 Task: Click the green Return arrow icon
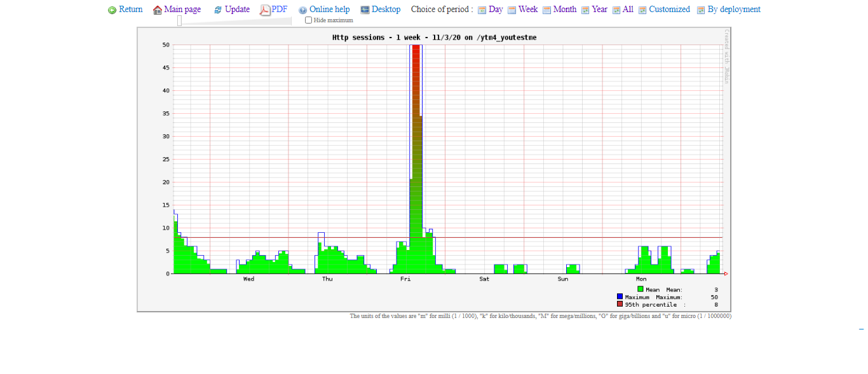coord(112,10)
